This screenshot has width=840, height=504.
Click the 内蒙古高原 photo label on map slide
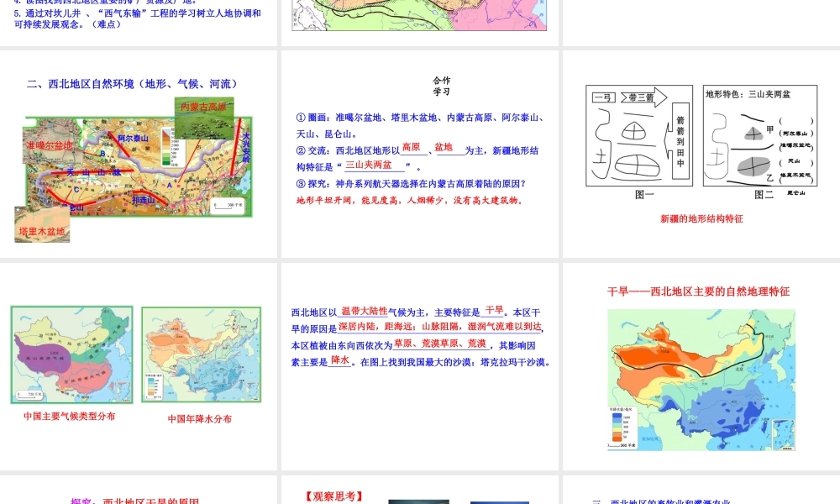(203, 108)
